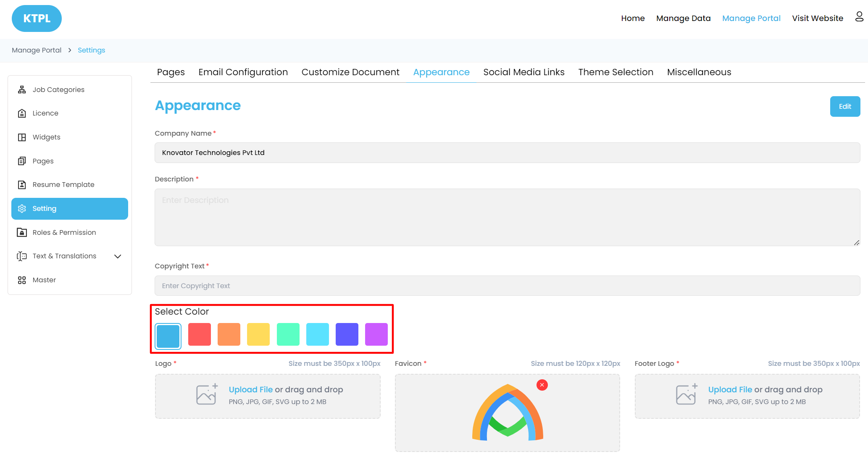Pick the purple color swatch

click(376, 334)
